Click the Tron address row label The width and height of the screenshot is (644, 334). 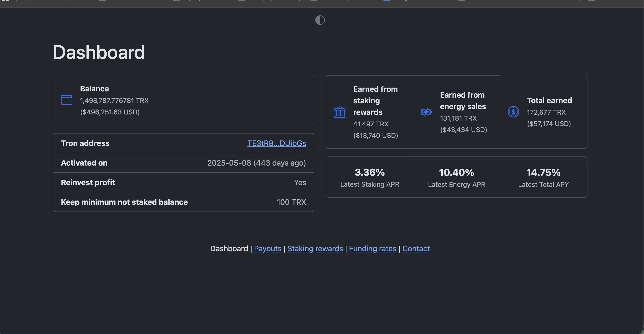85,143
